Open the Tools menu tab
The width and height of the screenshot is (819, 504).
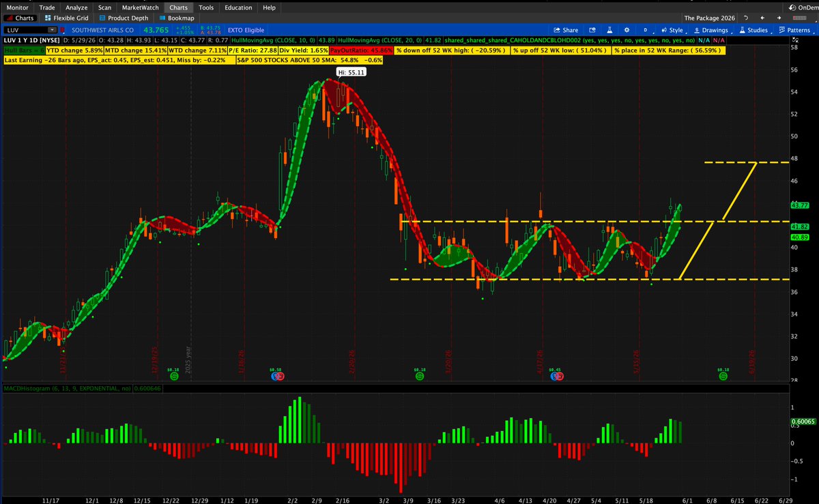205,7
